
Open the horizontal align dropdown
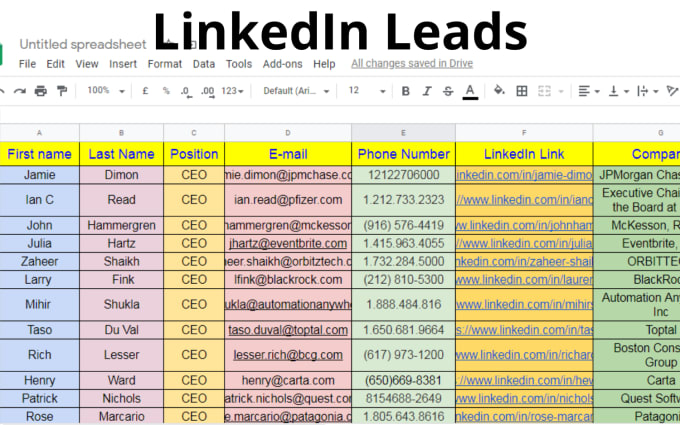589,91
